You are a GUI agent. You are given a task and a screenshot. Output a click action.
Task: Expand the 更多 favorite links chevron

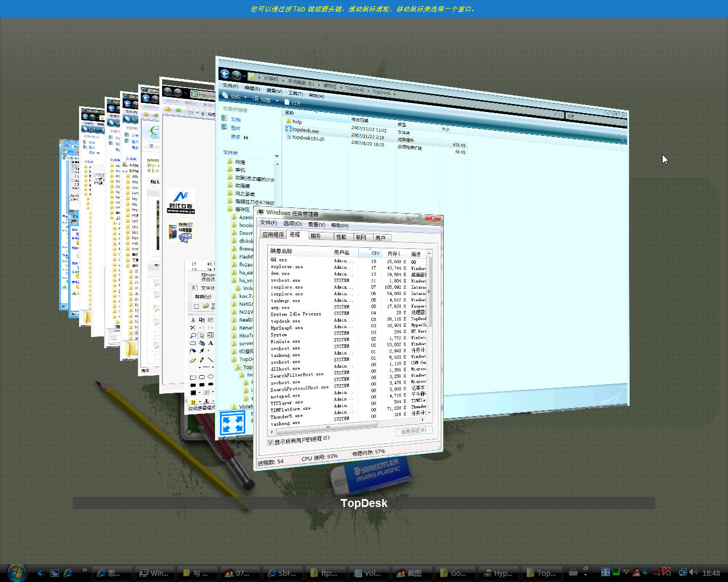click(x=246, y=138)
